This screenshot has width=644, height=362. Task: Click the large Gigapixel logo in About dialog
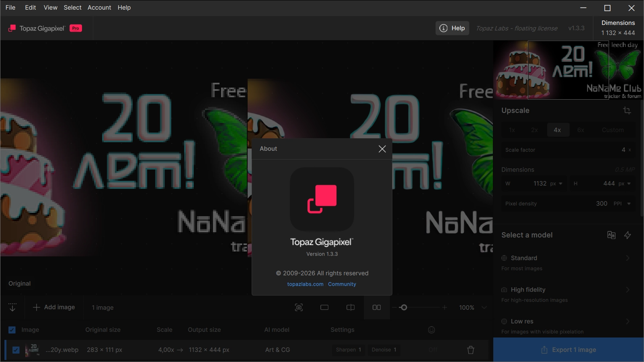point(322,199)
